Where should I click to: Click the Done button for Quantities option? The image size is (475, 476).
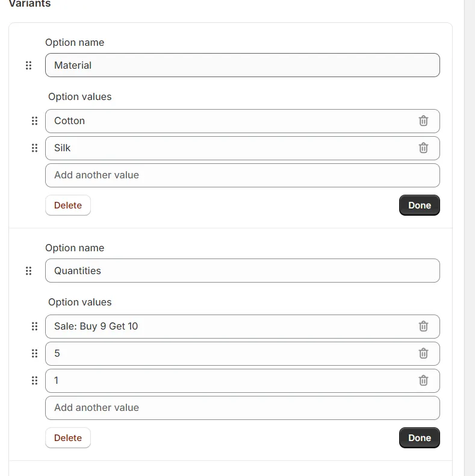coord(419,438)
